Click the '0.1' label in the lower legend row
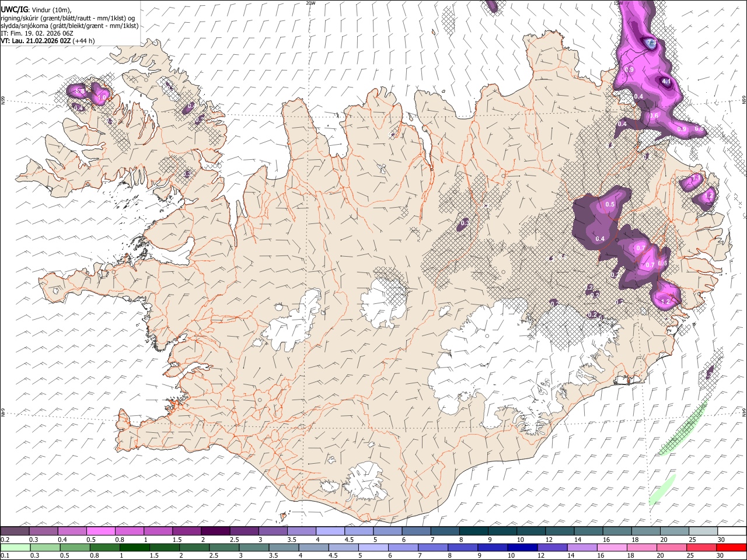The image size is (747, 560). (4, 556)
